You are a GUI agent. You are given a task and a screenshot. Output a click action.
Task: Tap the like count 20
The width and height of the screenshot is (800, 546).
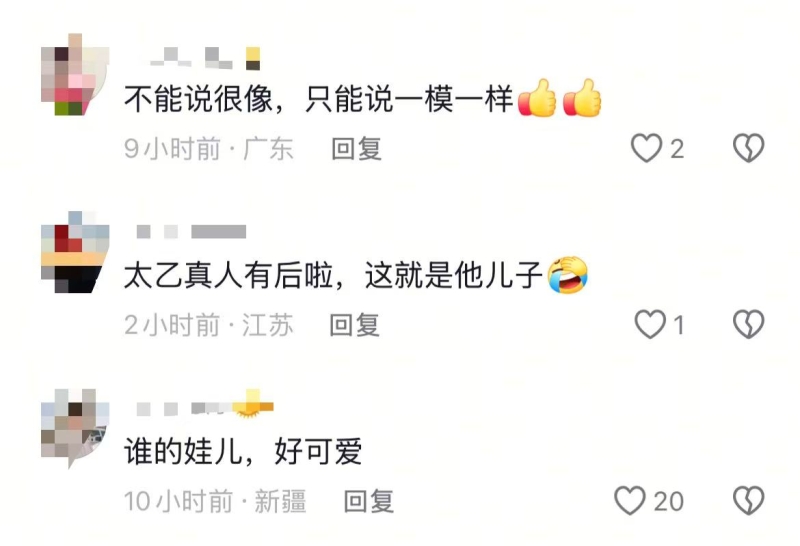pyautogui.click(x=668, y=501)
